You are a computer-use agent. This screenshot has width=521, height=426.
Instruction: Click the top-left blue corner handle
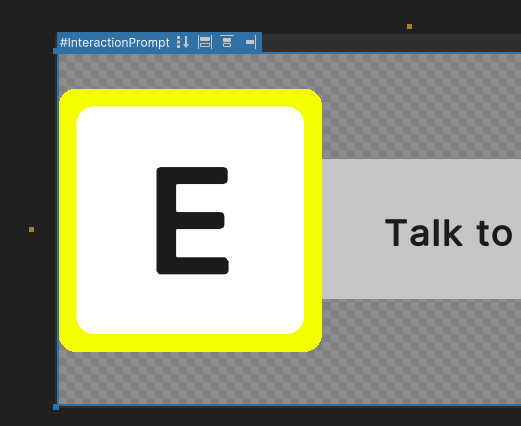tap(56, 51)
